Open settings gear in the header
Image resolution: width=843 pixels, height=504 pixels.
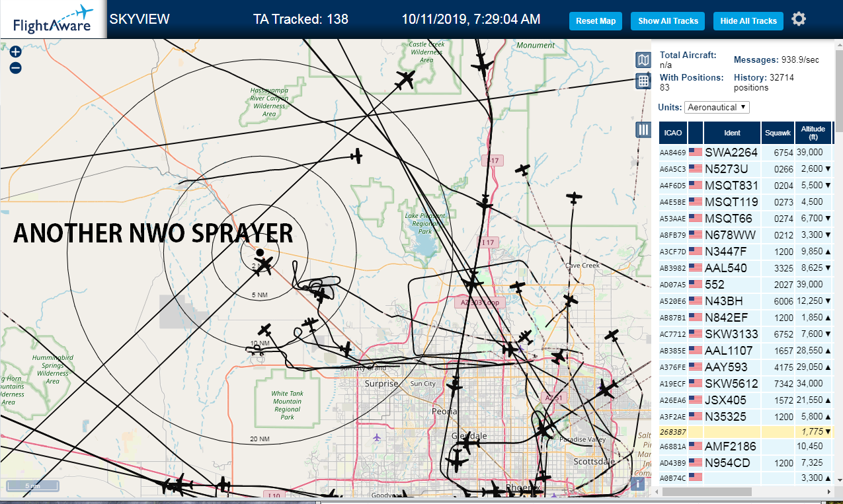(x=799, y=19)
